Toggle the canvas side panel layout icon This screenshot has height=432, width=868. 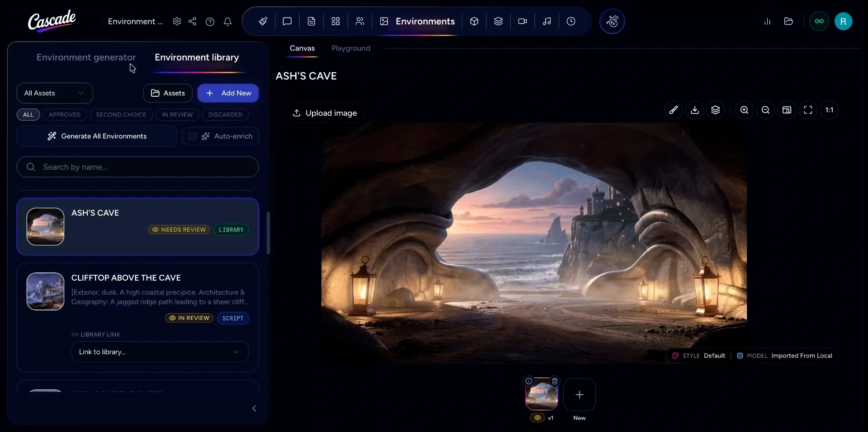[x=787, y=110]
